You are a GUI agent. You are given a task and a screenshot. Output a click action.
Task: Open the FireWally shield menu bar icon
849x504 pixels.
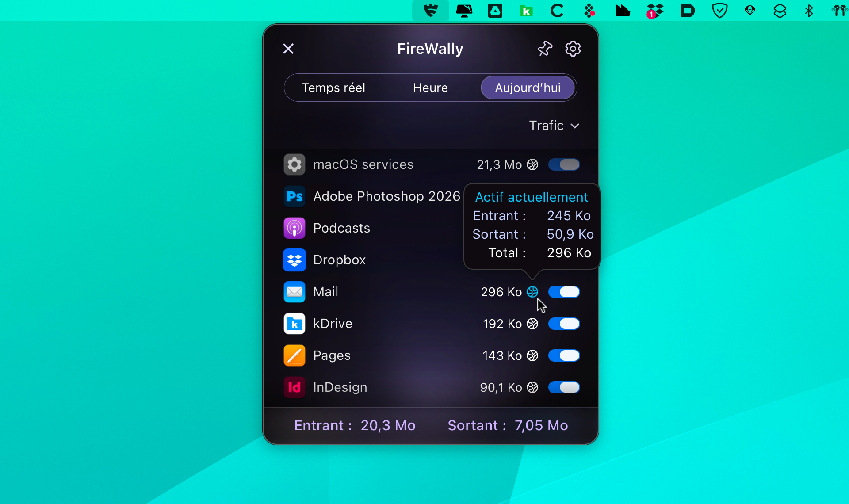430,11
